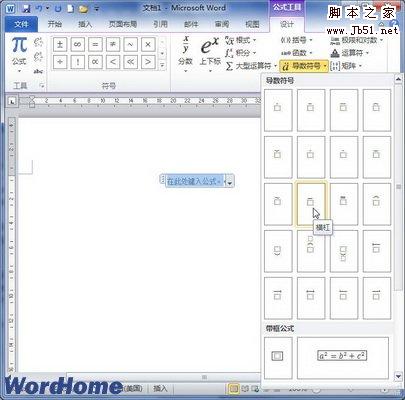The height and width of the screenshot is (400, 405).
Task: Insert the multiplication × symbol
Action: [x=148, y=45]
